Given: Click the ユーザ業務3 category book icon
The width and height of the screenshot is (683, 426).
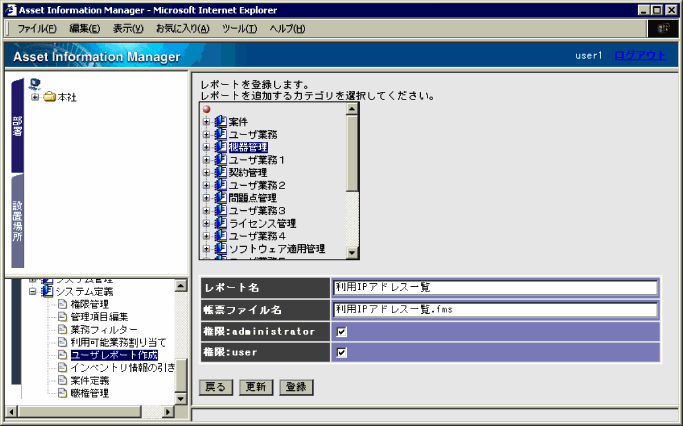Looking at the screenshot, I should tap(221, 210).
